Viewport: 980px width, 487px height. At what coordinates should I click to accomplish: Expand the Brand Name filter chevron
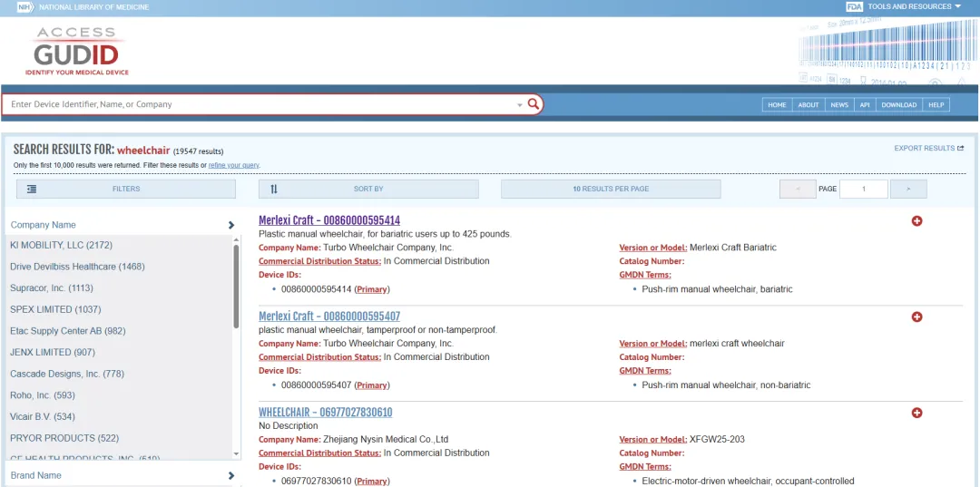point(230,476)
